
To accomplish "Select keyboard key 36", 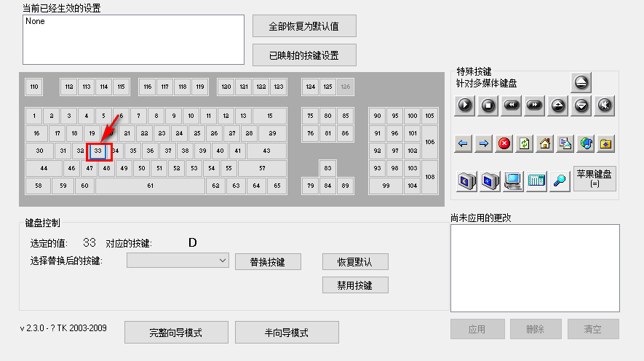I will click(151, 151).
